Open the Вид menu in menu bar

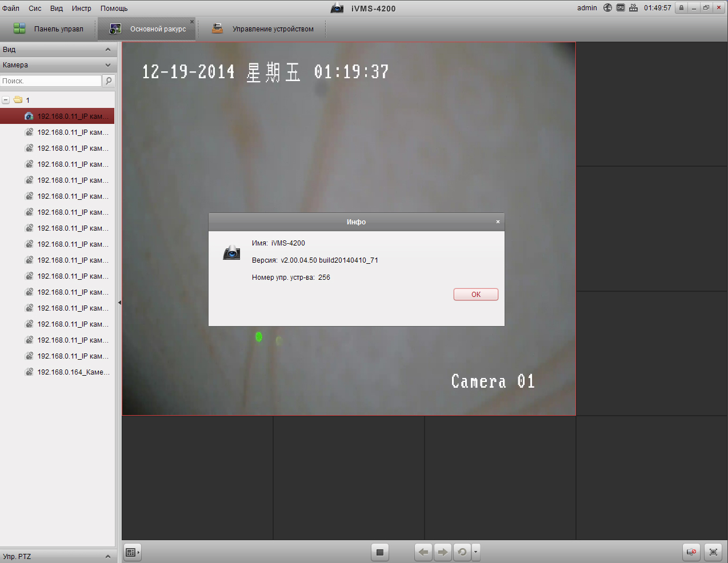tap(57, 9)
